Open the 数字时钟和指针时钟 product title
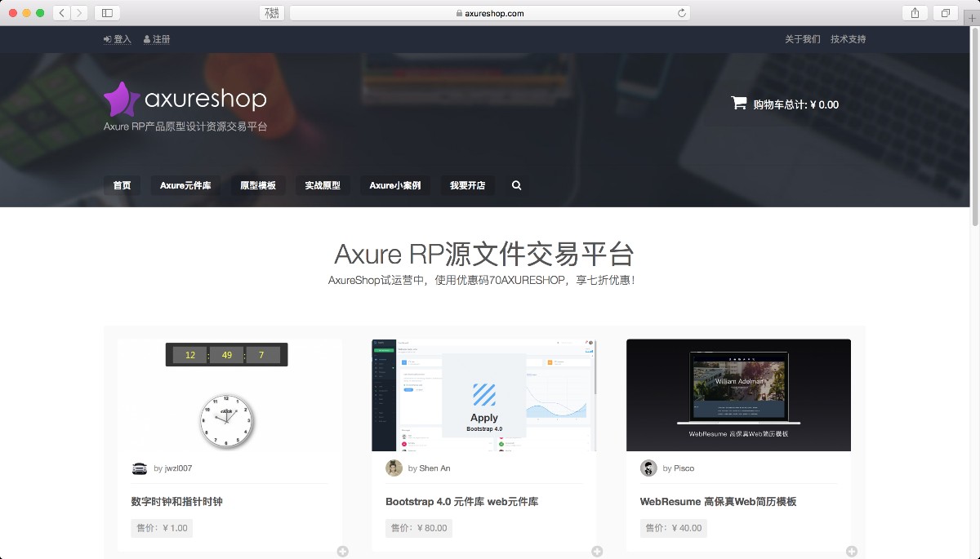980x559 pixels. pyautogui.click(x=176, y=502)
